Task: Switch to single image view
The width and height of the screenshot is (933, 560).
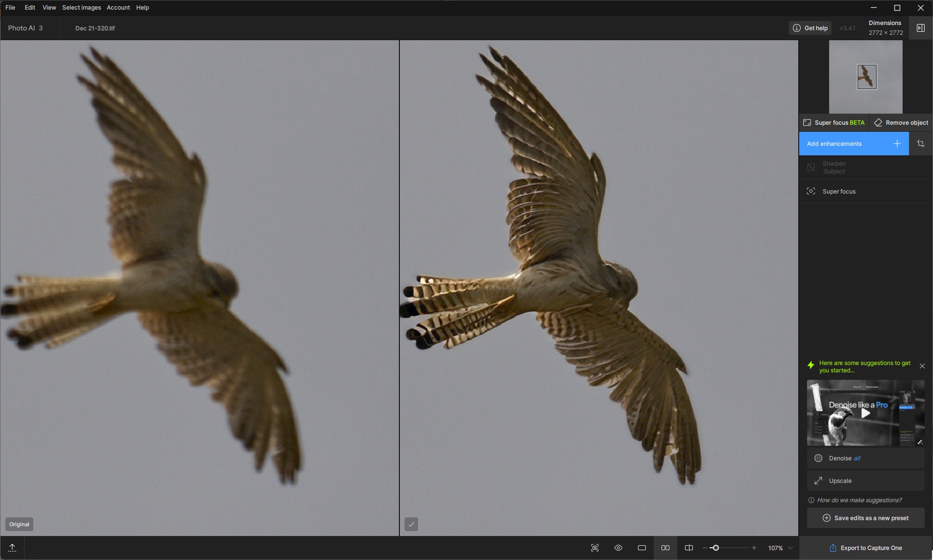Action: point(642,548)
